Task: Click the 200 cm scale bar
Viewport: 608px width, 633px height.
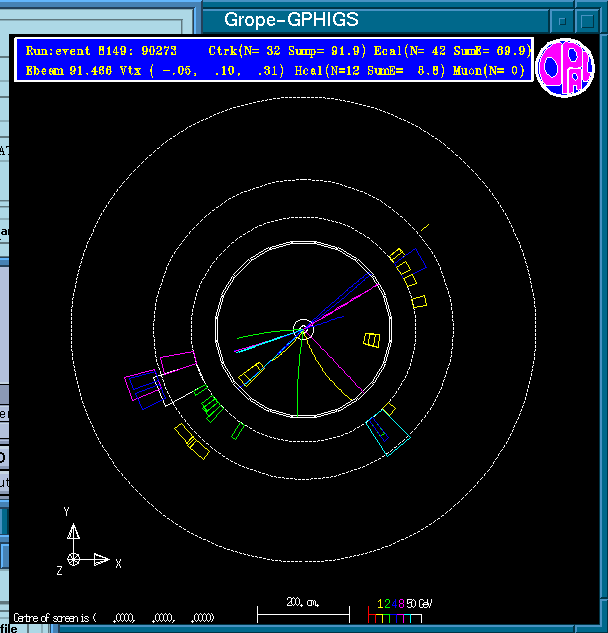Action: (x=303, y=609)
